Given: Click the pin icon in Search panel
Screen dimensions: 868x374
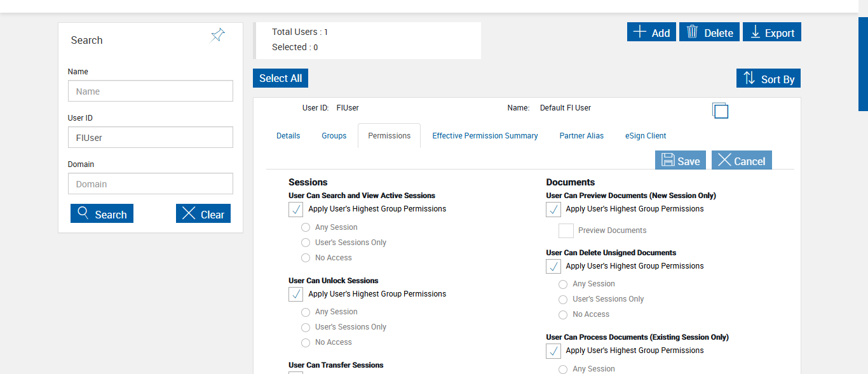Looking at the screenshot, I should click(218, 36).
